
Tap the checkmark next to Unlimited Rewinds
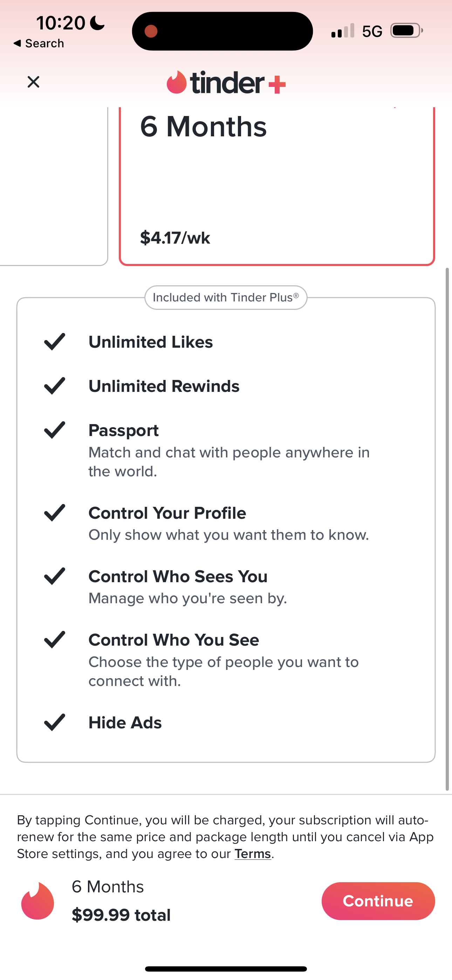pyautogui.click(x=54, y=386)
